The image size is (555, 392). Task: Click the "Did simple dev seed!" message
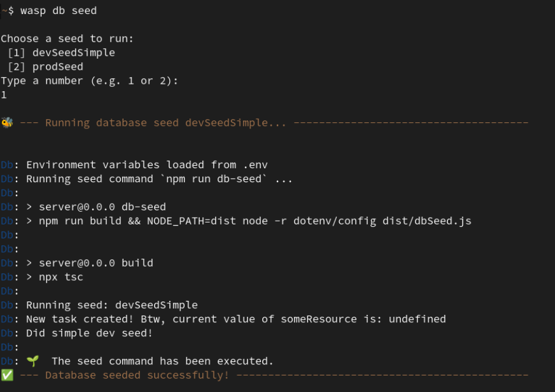pos(89,333)
